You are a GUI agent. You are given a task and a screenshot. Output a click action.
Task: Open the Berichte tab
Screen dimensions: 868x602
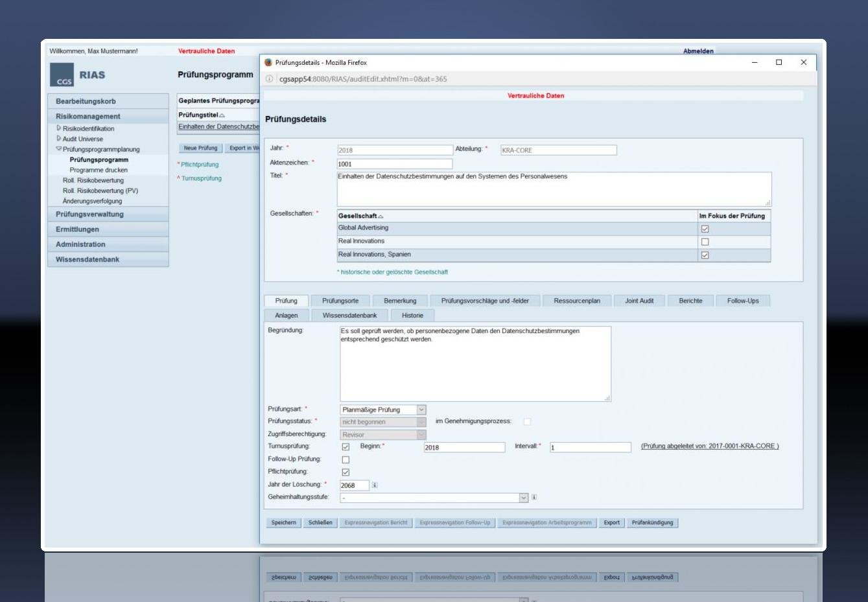(690, 301)
